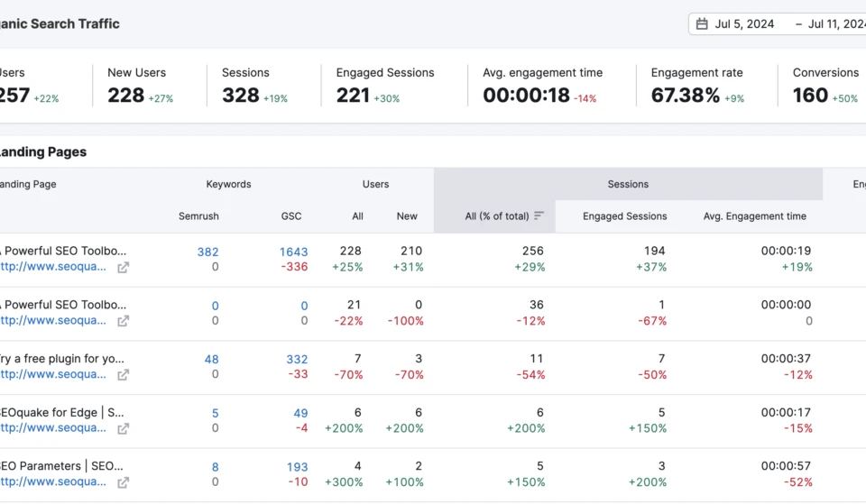This screenshot has height=504, width=866.
Task: Open external link icon for SEO Parameters row
Action: pos(124,482)
